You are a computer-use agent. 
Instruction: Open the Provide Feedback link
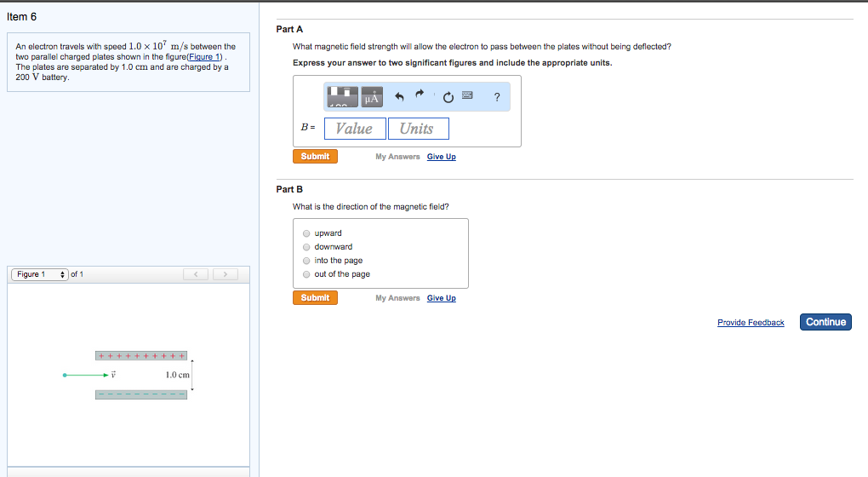(x=751, y=323)
